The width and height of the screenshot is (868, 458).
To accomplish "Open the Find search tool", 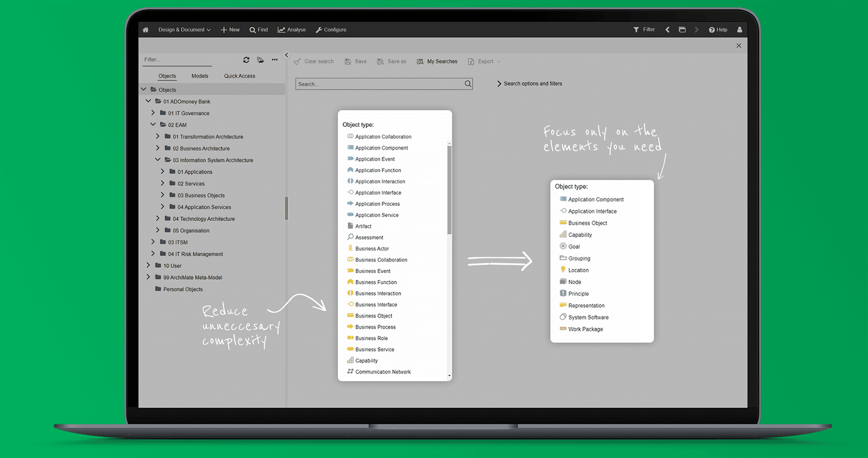I will [x=258, y=29].
